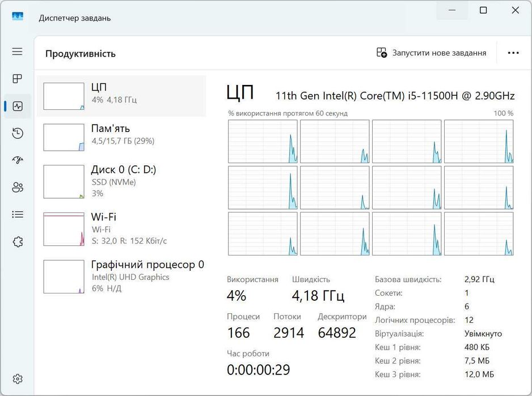Maximize the Диспетчер завдань window

pos(483,10)
